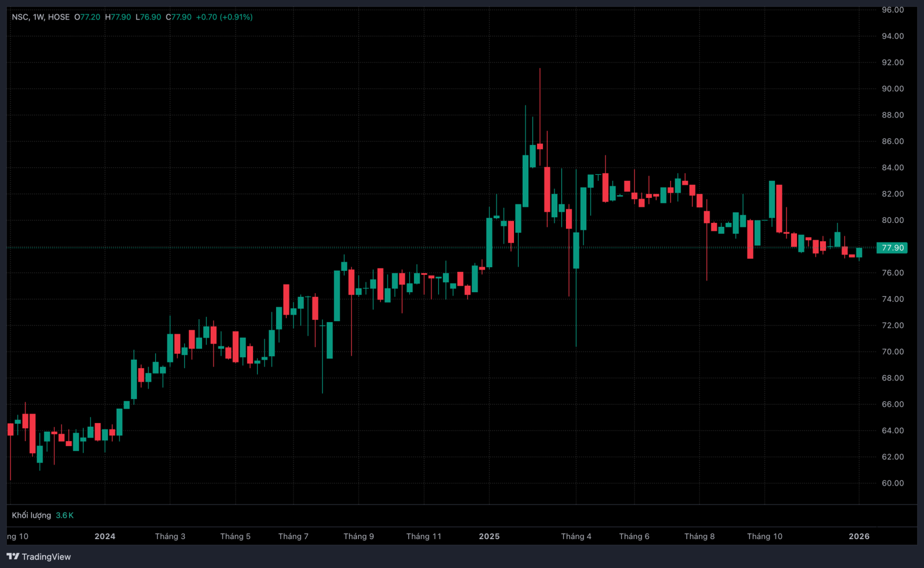This screenshot has width=924, height=568.
Task: Click the latest green weekly candle
Action: (859, 253)
